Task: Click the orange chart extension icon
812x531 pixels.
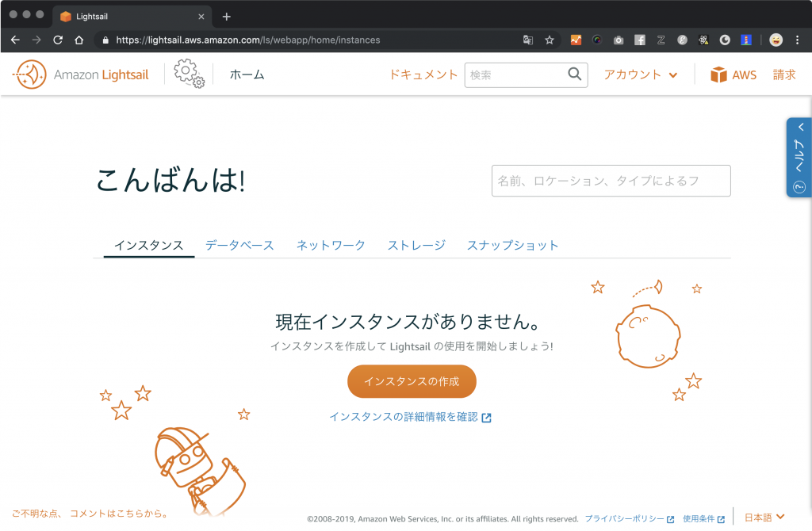Action: coord(576,40)
